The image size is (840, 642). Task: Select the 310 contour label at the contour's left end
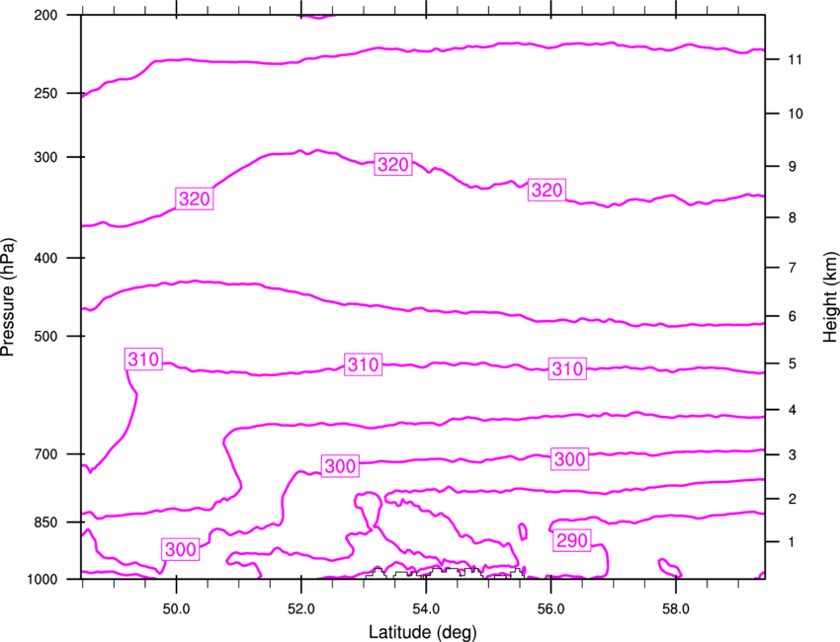pos(143,360)
